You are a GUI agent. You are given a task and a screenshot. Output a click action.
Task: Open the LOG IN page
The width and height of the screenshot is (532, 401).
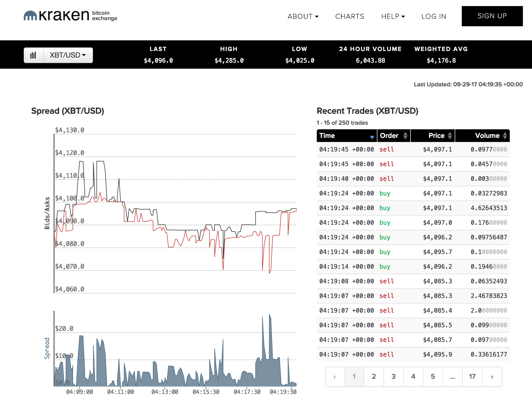point(434,16)
